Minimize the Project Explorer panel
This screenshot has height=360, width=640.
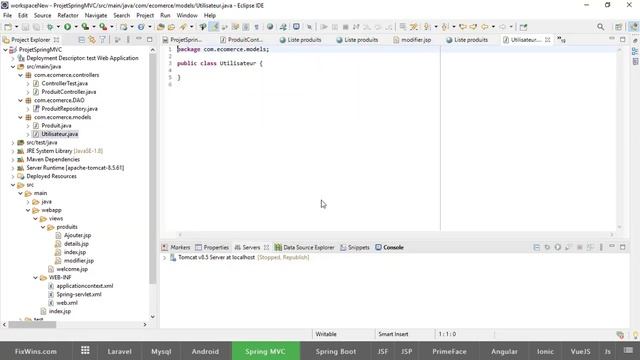coord(139,39)
